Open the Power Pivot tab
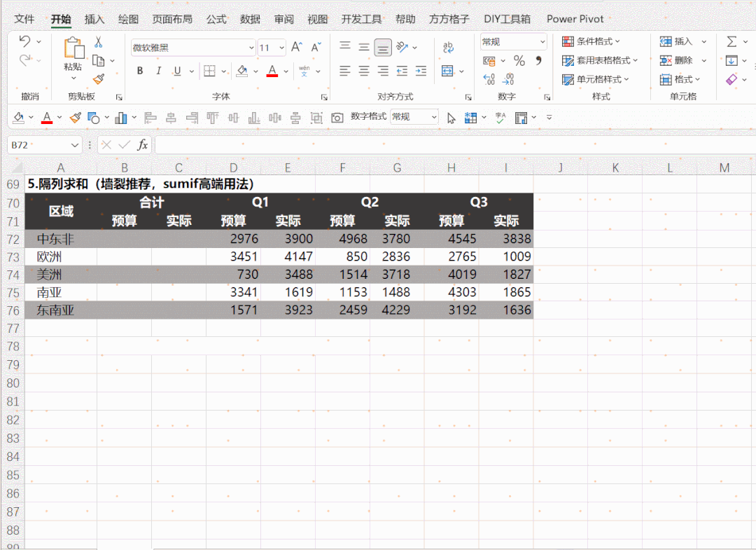 coord(575,20)
